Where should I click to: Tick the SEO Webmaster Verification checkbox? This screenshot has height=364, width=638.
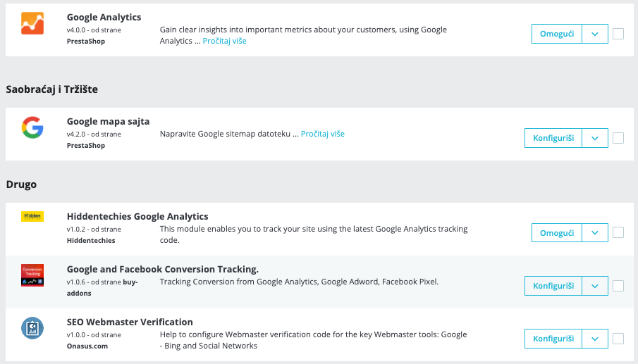coord(618,339)
